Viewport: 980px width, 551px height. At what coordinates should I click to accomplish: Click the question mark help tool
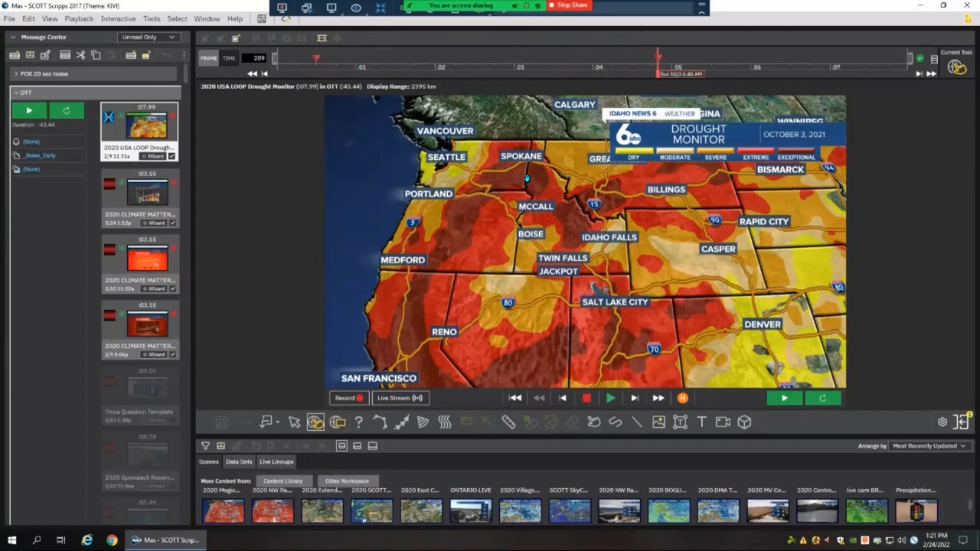pos(358,422)
